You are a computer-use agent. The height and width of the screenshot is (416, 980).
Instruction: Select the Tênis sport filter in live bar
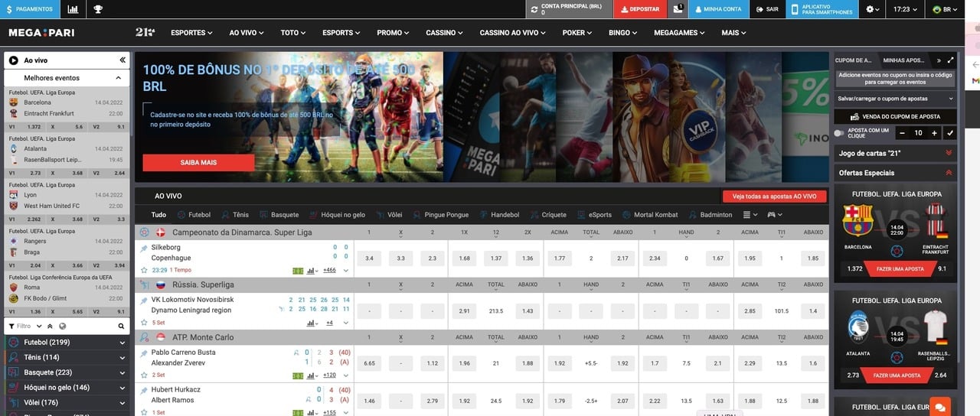pyautogui.click(x=234, y=215)
